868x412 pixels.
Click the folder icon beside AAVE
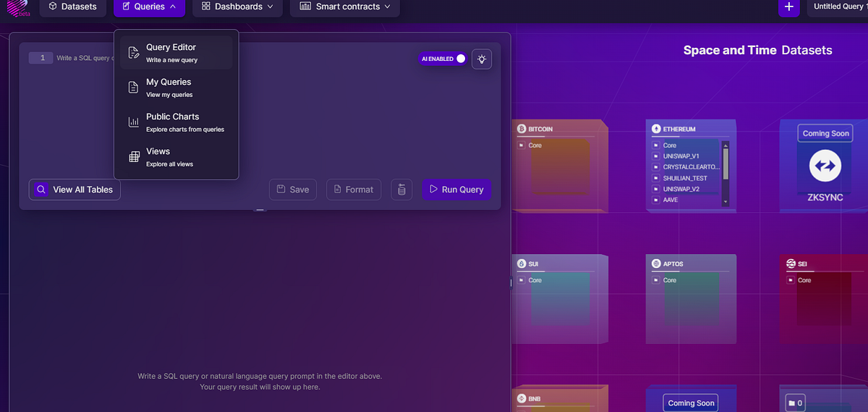point(656,200)
